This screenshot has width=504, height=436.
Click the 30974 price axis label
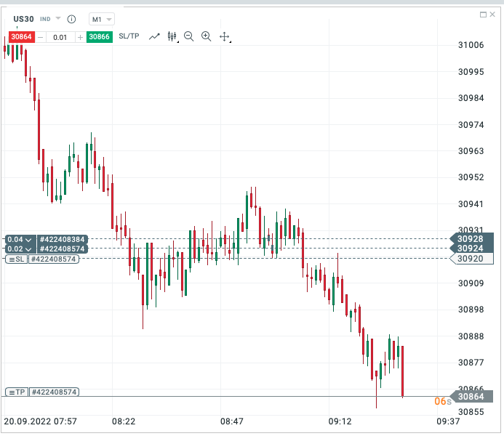[x=471, y=124]
